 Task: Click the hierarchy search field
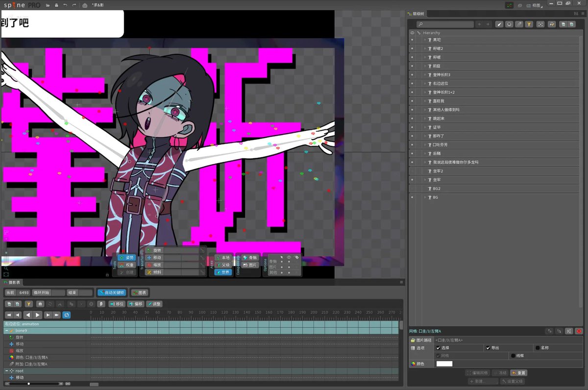(445, 24)
